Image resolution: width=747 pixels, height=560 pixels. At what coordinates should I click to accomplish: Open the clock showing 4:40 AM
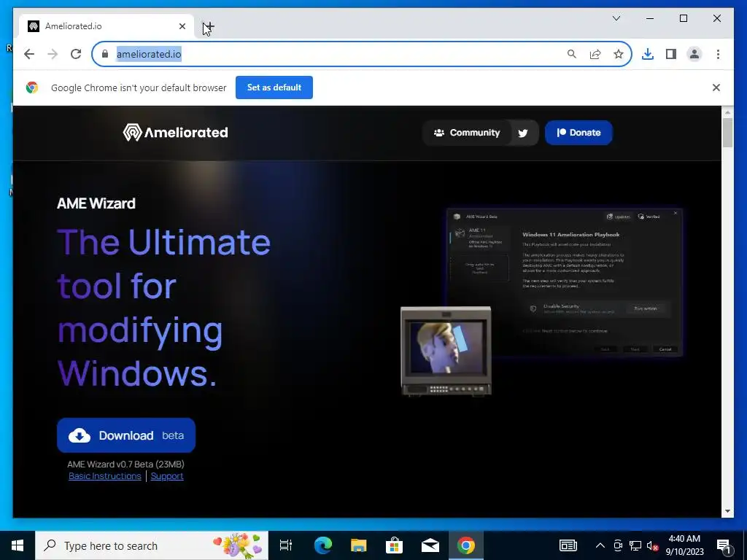(x=684, y=545)
